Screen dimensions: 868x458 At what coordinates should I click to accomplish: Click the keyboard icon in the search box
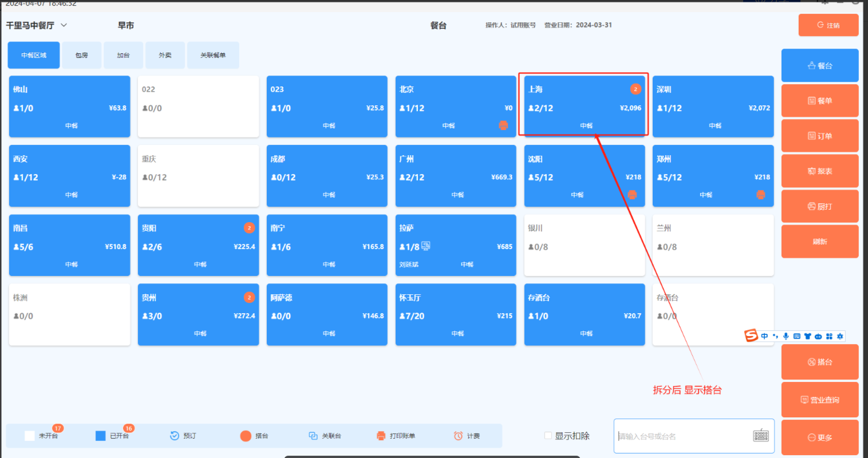pos(760,436)
